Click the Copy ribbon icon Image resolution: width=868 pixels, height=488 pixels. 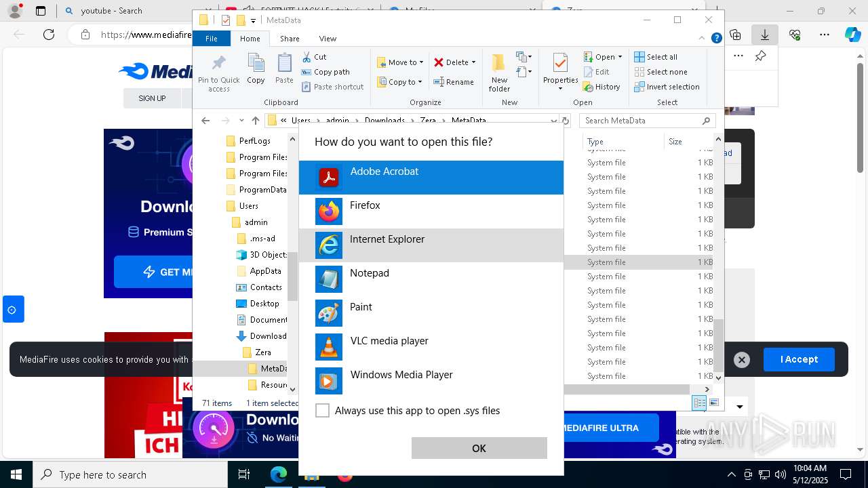tap(256, 68)
